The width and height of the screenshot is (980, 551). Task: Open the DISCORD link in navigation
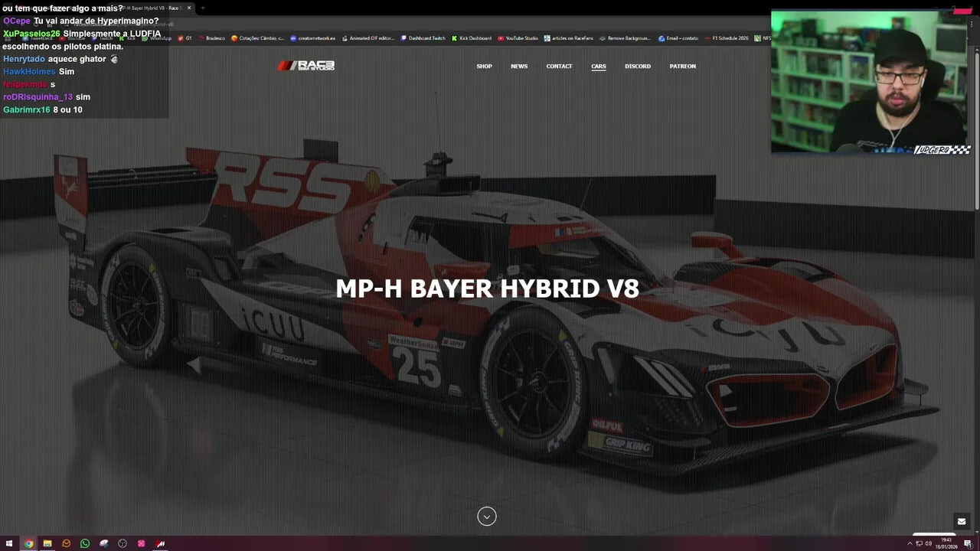click(x=638, y=67)
